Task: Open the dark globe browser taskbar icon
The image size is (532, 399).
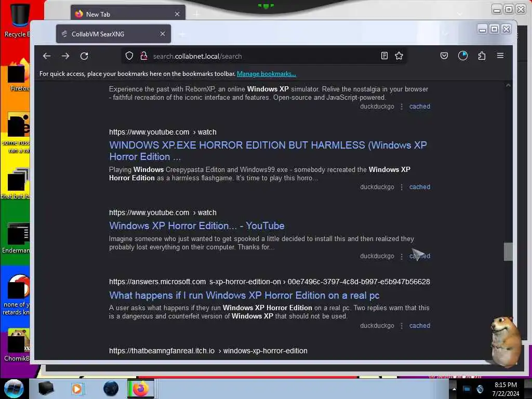Action: (x=111, y=389)
